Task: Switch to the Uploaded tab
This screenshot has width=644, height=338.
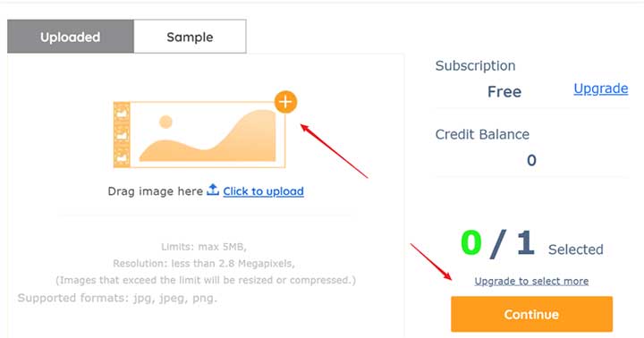Action: (x=71, y=37)
